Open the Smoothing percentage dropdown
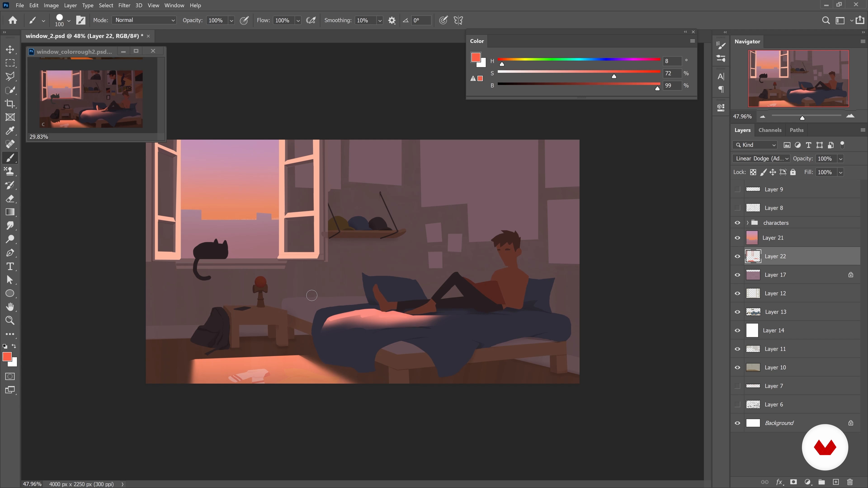Screen dimensions: 868x488 point(380,20)
